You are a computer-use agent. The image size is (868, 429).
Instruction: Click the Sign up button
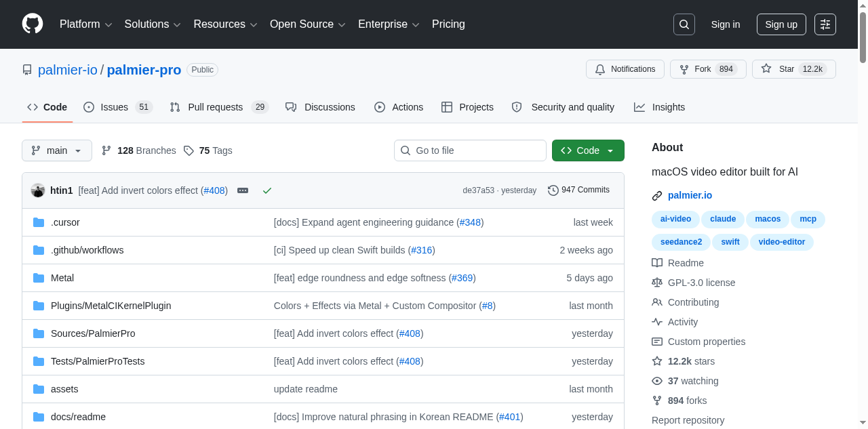(781, 24)
